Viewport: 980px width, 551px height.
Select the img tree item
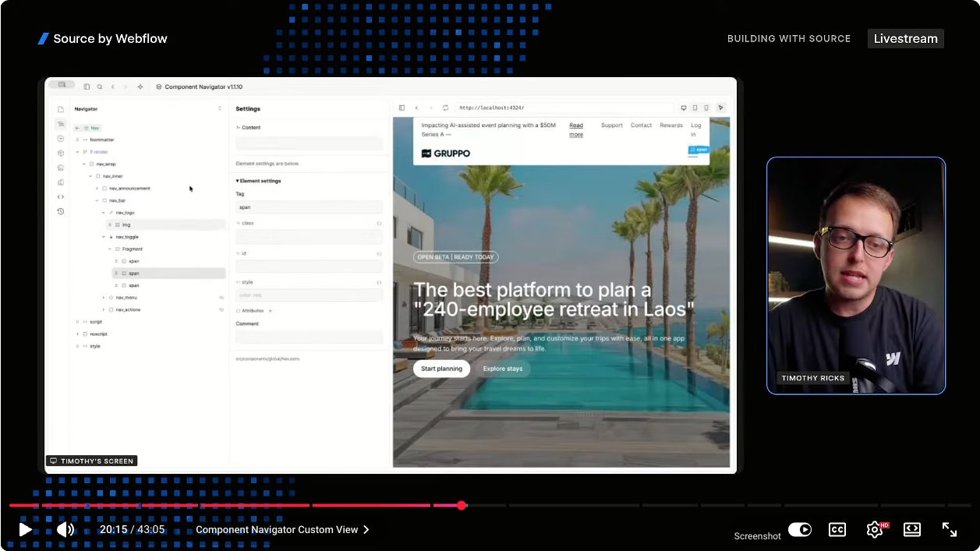(x=166, y=224)
